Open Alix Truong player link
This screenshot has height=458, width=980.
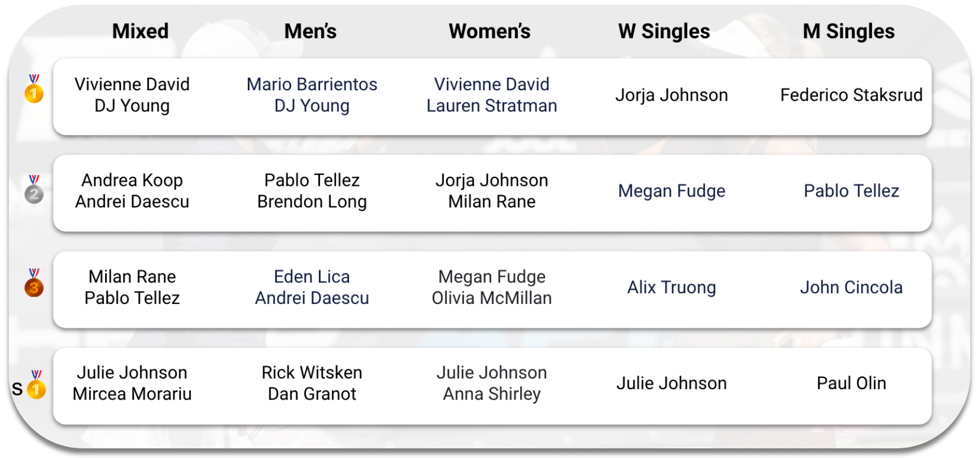(x=671, y=288)
